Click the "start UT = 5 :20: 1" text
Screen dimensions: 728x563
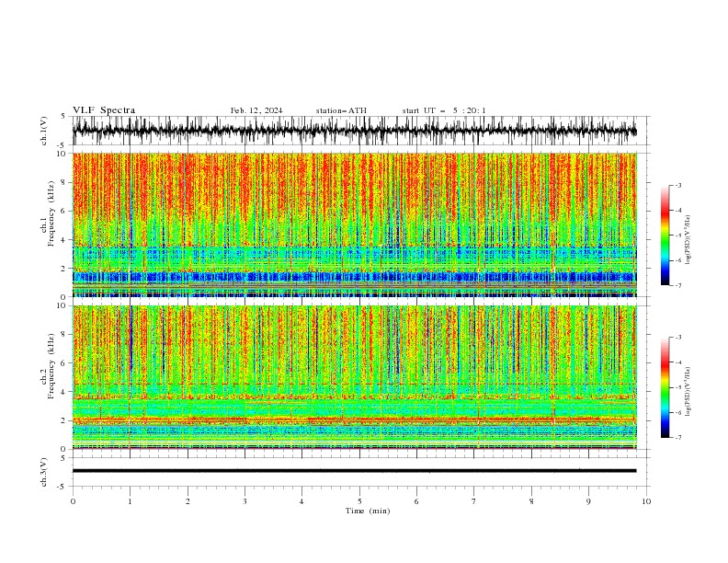click(x=444, y=110)
